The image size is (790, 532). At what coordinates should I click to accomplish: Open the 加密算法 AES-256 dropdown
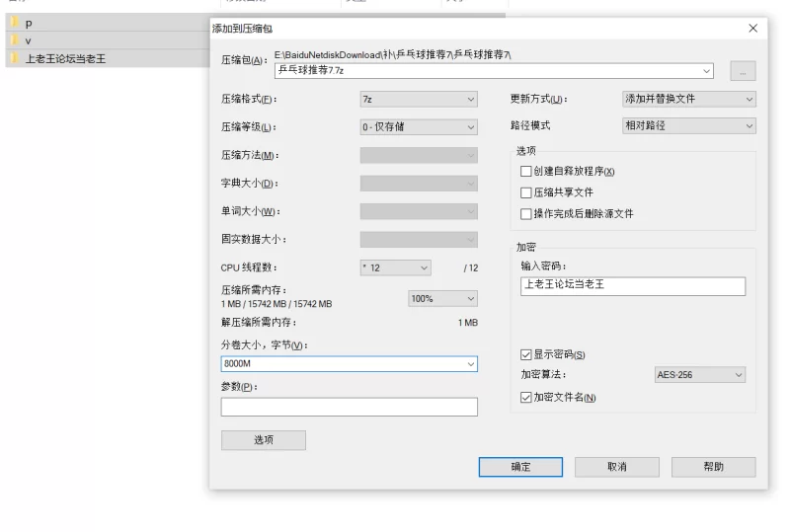point(700,375)
